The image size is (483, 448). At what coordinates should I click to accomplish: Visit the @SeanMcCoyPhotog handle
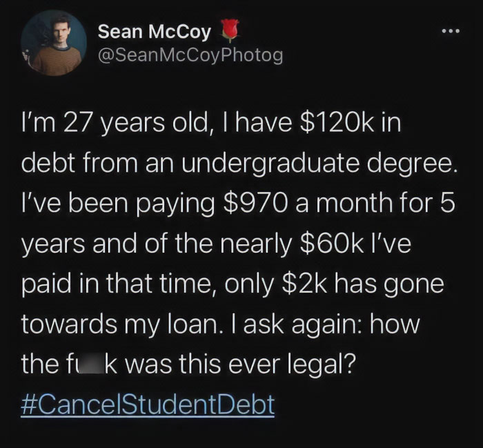pyautogui.click(x=190, y=56)
